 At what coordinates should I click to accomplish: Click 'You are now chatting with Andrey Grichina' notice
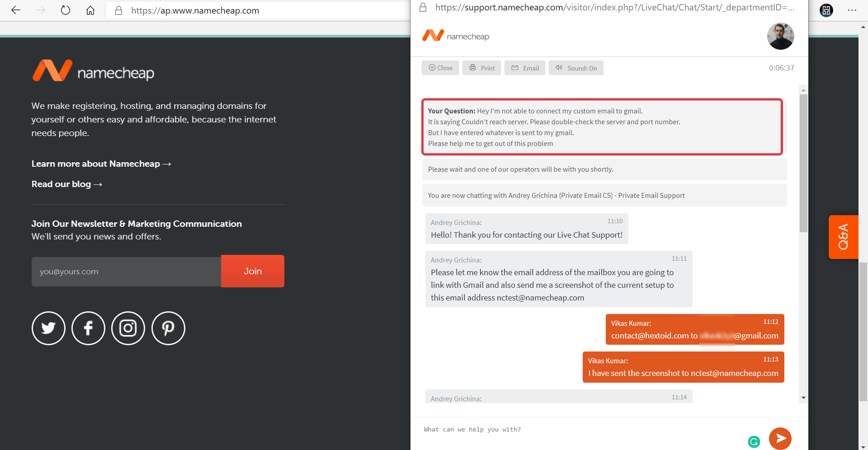pyautogui.click(x=604, y=195)
